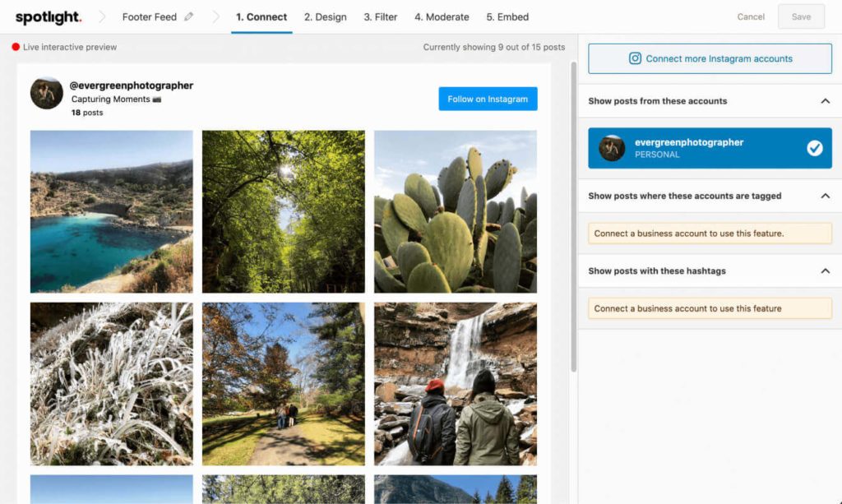Switch to the Filter step
Image resolution: width=842 pixels, height=504 pixels.
[380, 16]
